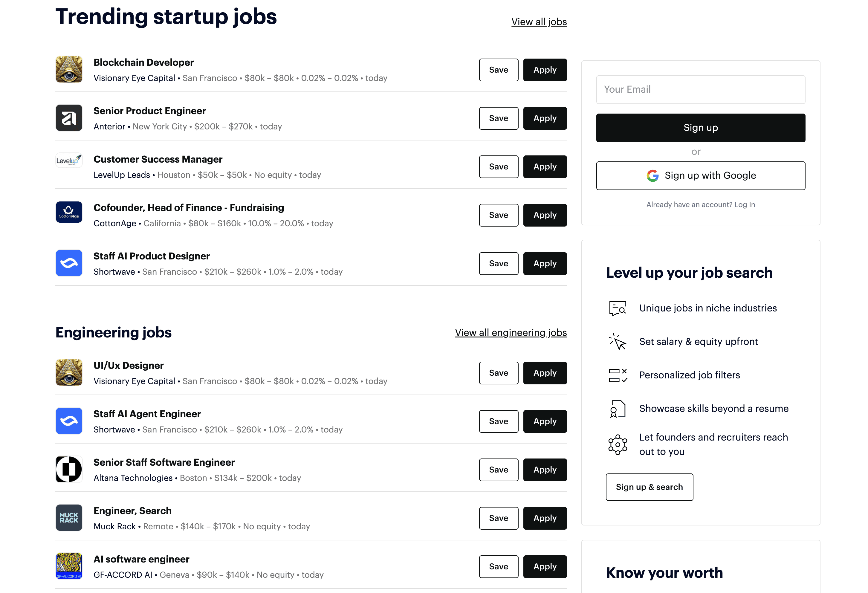Screen dimensions: 868x593
Task: Open the Staff AI Agent Engineer job title
Action: point(147,414)
